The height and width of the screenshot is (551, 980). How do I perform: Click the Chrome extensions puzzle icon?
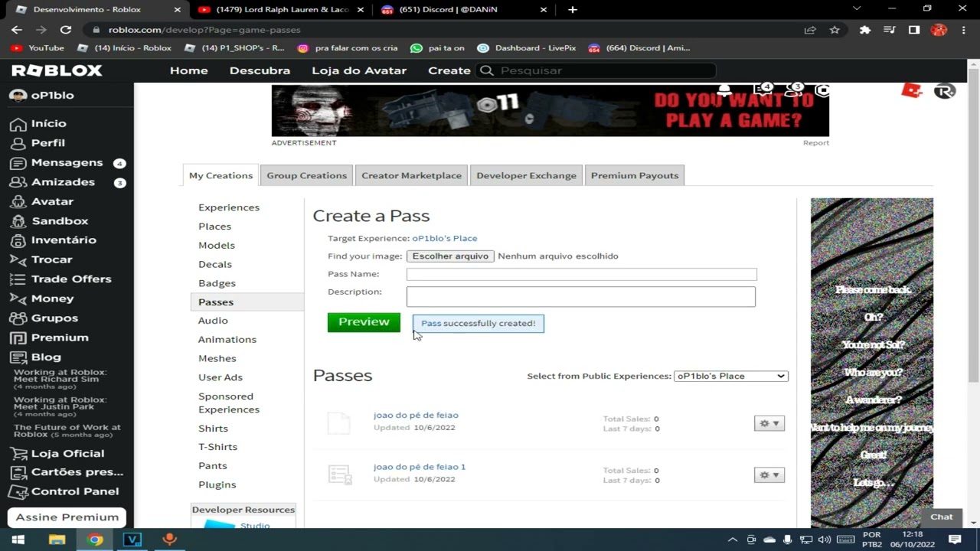click(865, 30)
